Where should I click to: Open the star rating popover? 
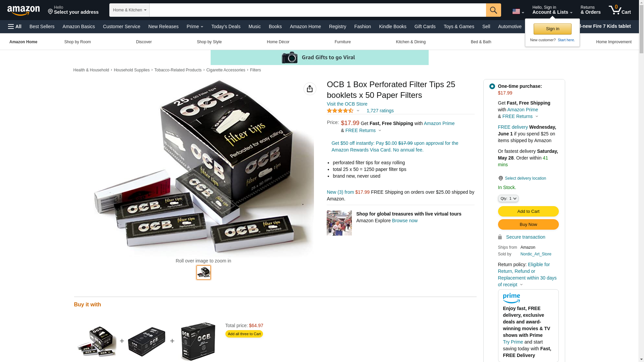[x=343, y=111]
